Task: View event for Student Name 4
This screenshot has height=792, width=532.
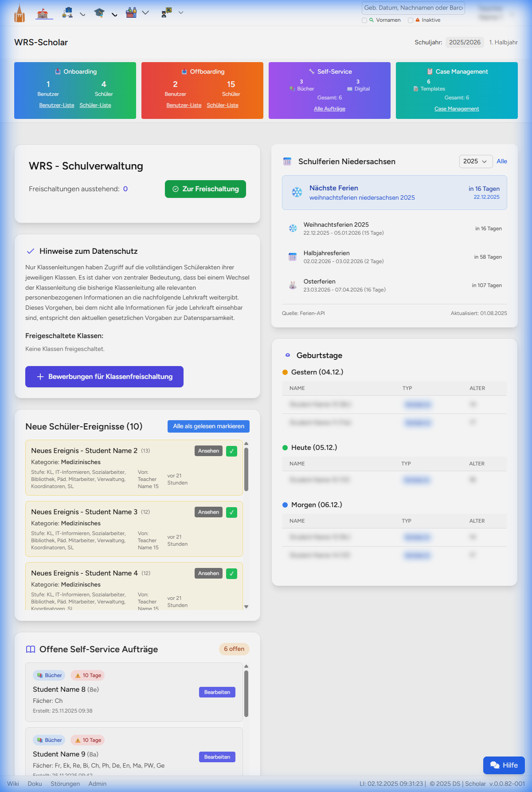Action: [208, 573]
